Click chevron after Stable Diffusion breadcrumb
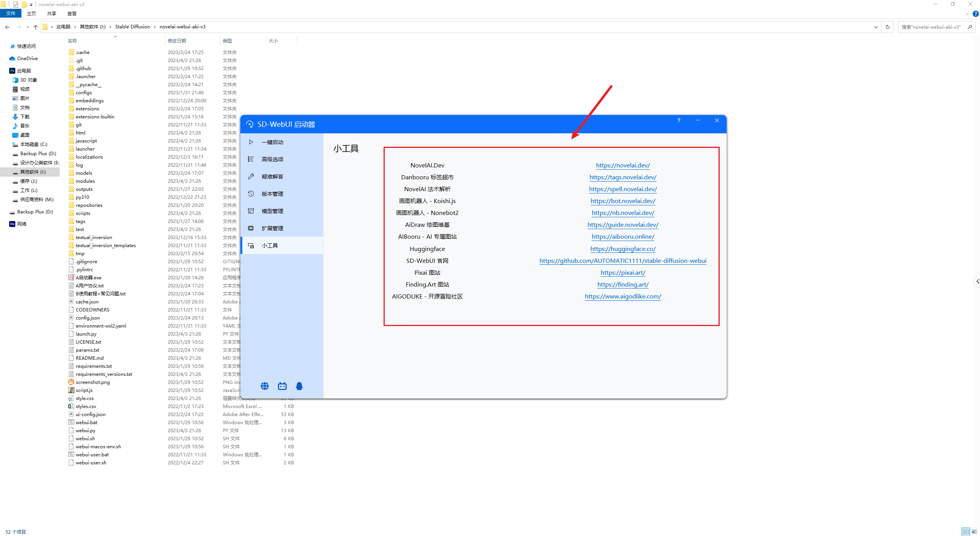 click(x=155, y=27)
